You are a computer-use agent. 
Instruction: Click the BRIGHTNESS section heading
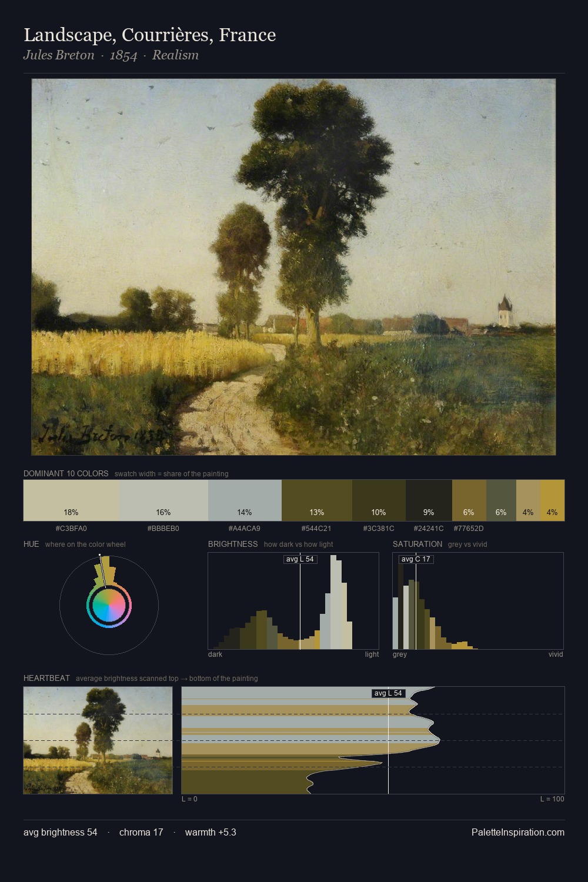(x=233, y=544)
